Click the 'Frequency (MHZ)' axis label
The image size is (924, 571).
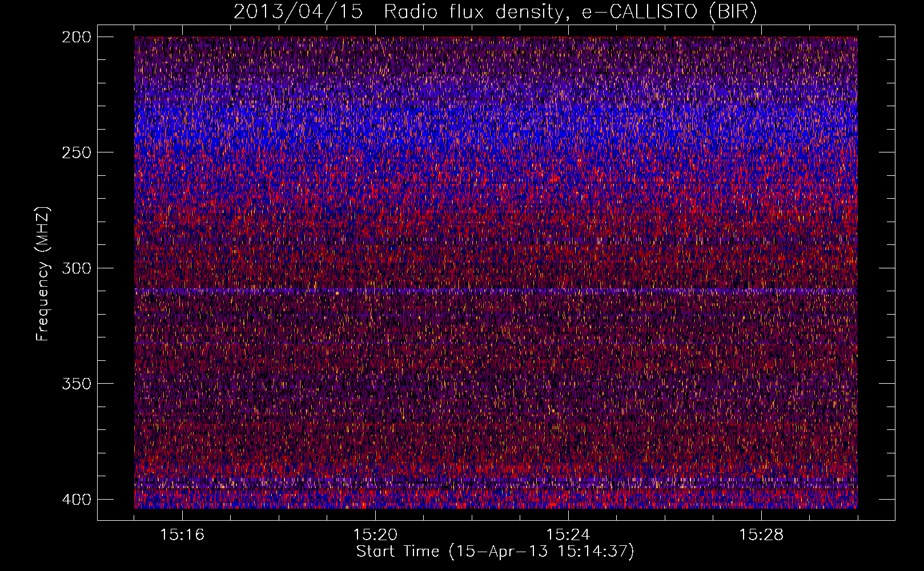pyautogui.click(x=43, y=274)
